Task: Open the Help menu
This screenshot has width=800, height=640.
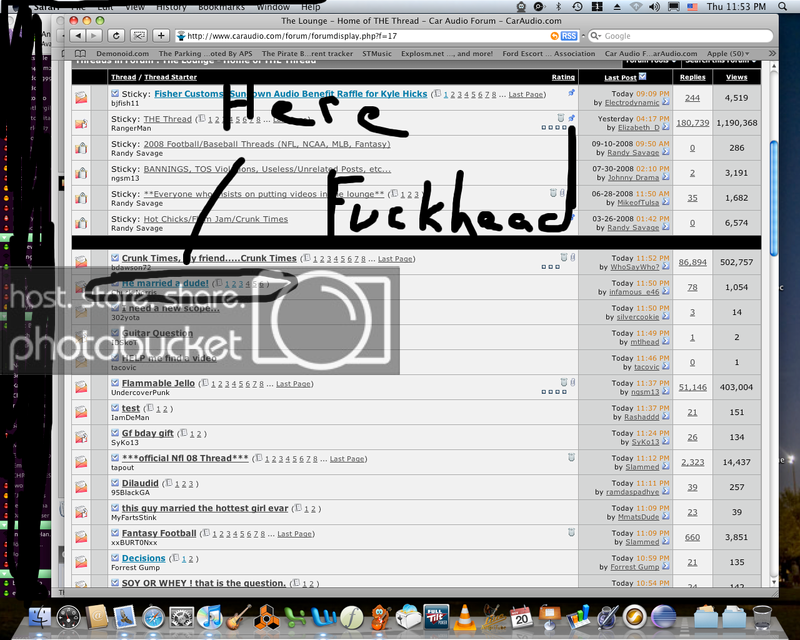Action: pyautogui.click(x=310, y=7)
